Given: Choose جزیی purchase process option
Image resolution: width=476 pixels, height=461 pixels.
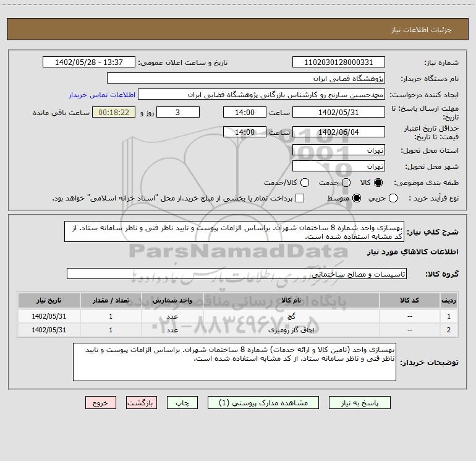Looking at the screenshot, I should tap(393, 198).
